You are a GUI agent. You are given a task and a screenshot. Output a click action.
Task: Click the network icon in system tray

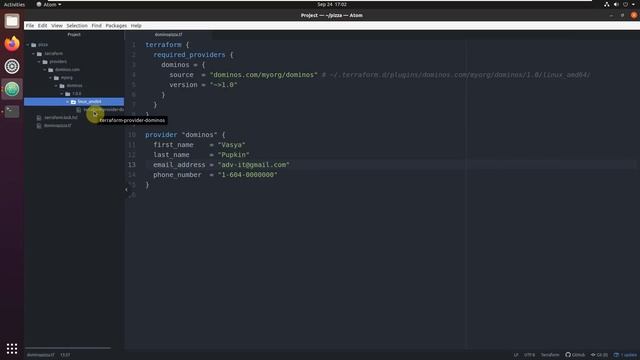pyautogui.click(x=607, y=4)
